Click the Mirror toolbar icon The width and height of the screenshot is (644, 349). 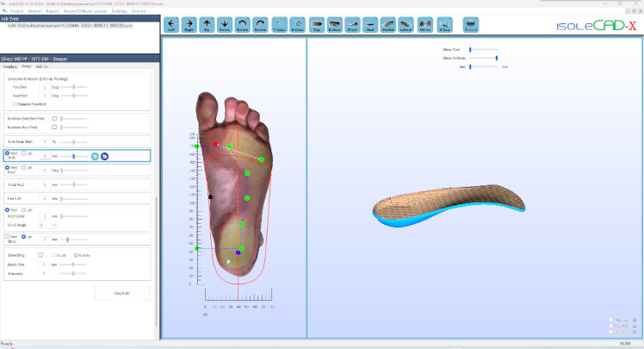(x=425, y=25)
